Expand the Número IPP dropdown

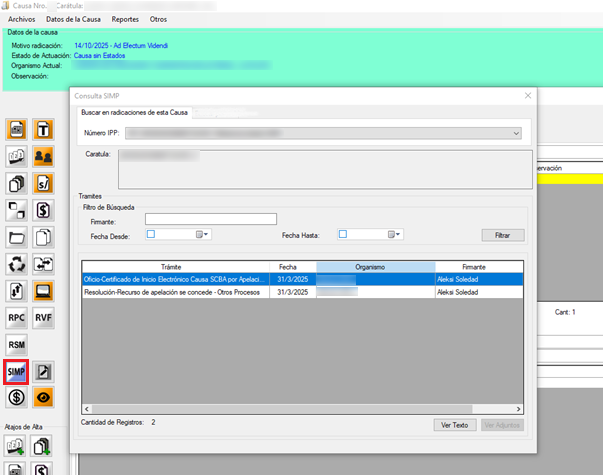click(x=516, y=132)
